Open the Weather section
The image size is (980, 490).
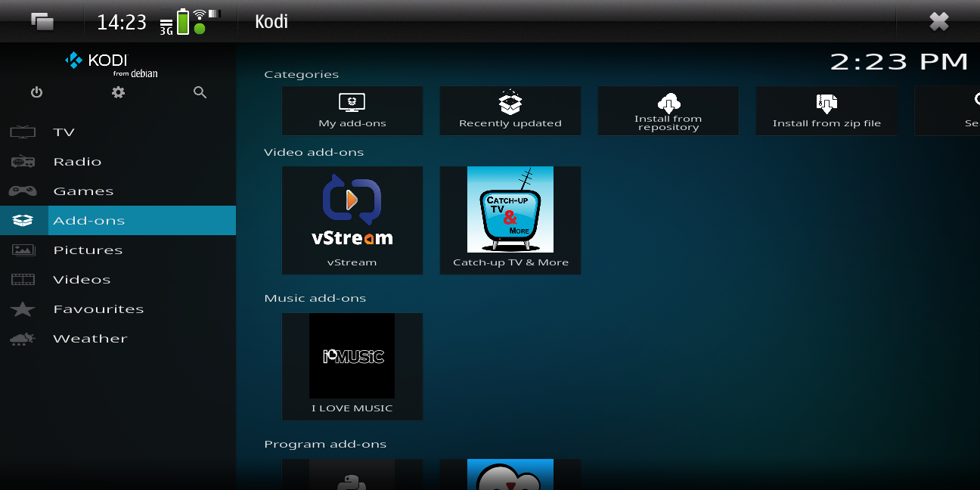click(x=118, y=339)
